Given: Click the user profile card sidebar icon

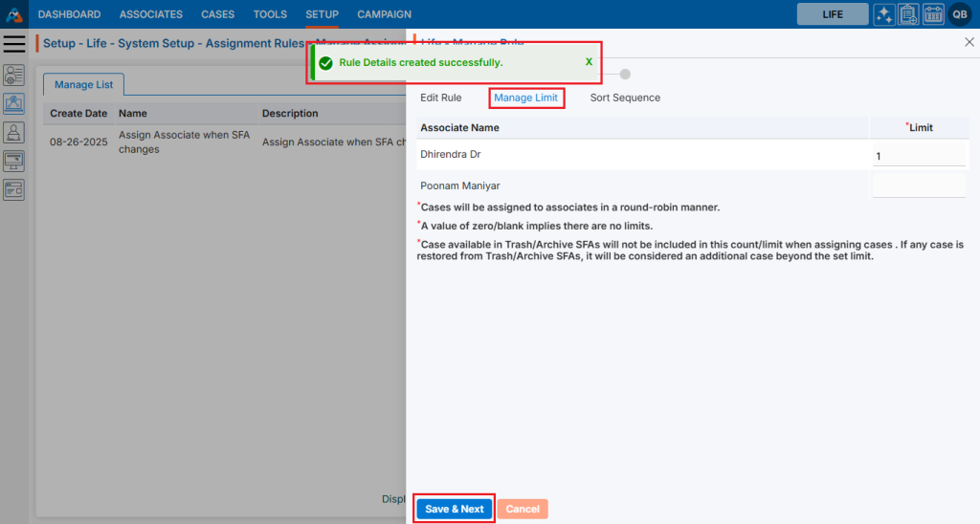Looking at the screenshot, I should pos(14,76).
